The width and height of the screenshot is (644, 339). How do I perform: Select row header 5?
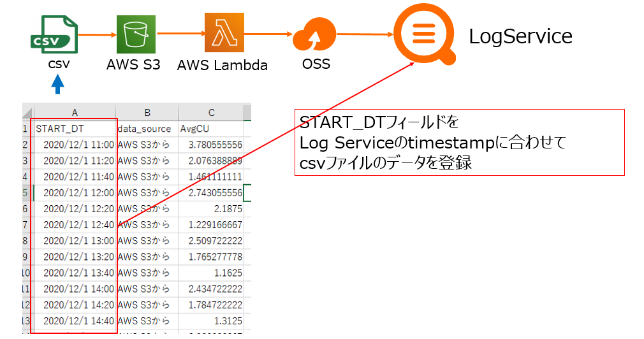(27, 193)
